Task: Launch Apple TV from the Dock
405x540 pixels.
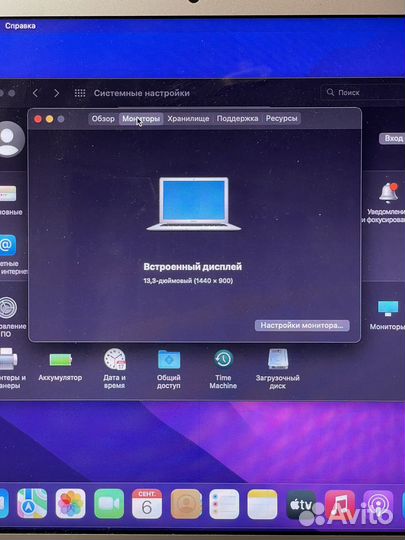Action: (300, 505)
